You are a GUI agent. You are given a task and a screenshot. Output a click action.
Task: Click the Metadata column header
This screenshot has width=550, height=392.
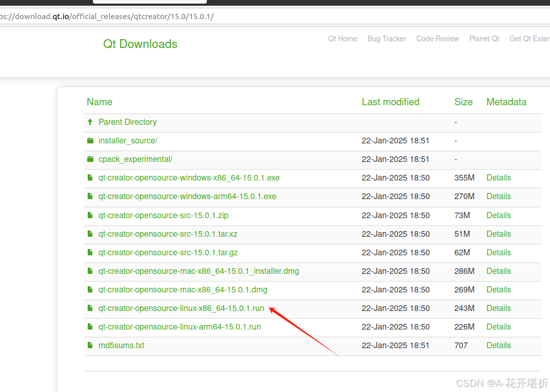pyautogui.click(x=506, y=102)
